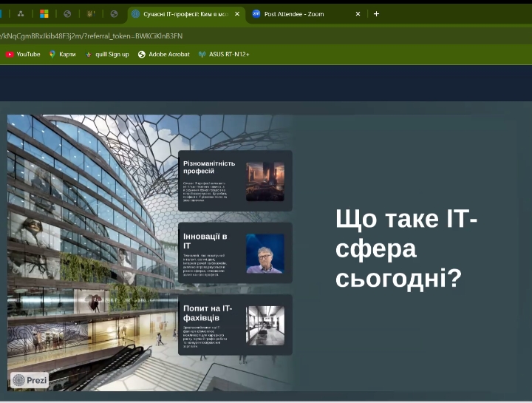Select the Сучасні IT-професії tab
The width and height of the screenshot is (532, 403).
[185, 13]
